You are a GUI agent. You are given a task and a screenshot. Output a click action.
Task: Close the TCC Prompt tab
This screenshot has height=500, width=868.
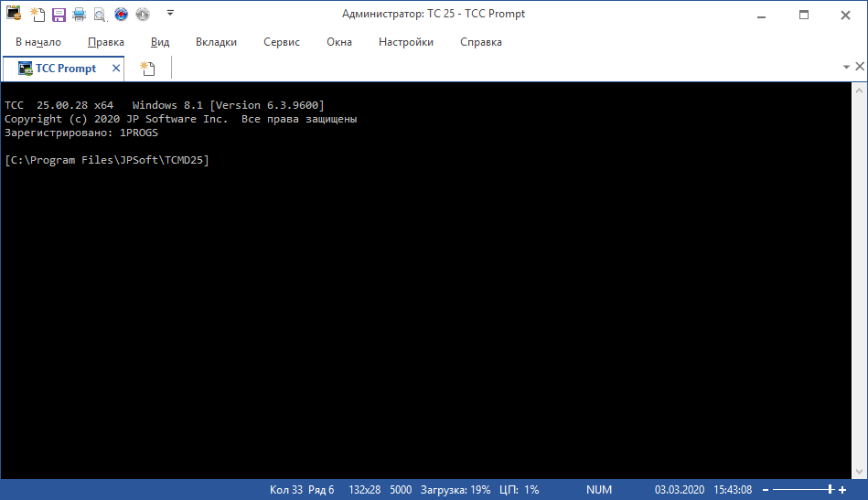pos(116,69)
